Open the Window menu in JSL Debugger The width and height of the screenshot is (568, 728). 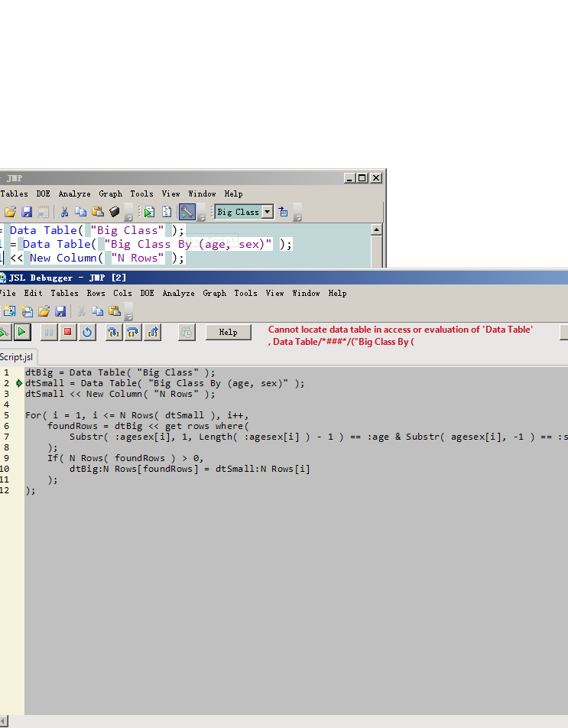click(x=306, y=293)
